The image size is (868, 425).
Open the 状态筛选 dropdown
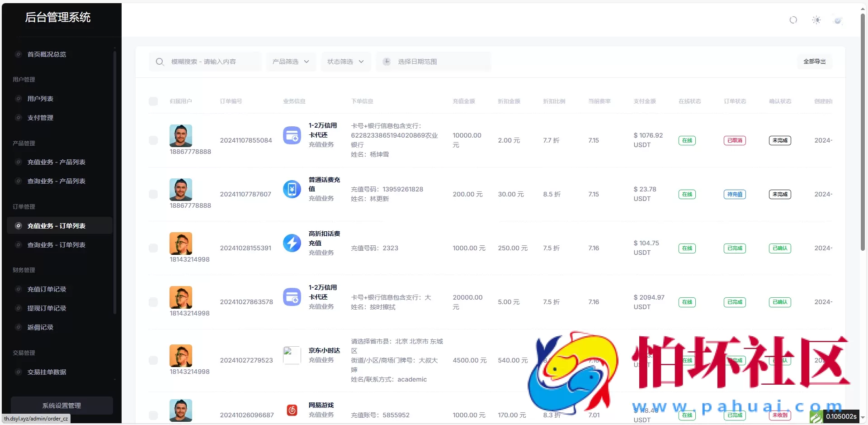coord(345,62)
